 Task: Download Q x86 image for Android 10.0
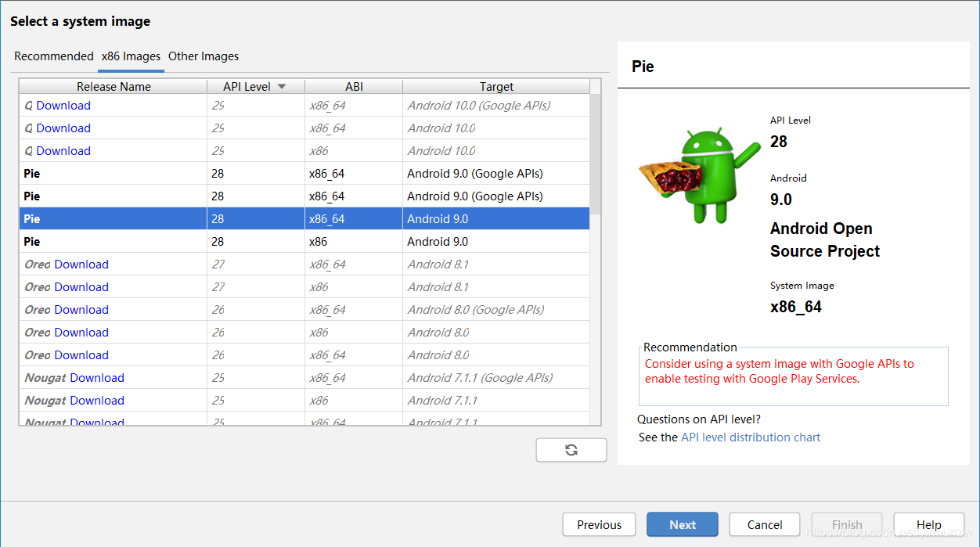[x=63, y=151]
